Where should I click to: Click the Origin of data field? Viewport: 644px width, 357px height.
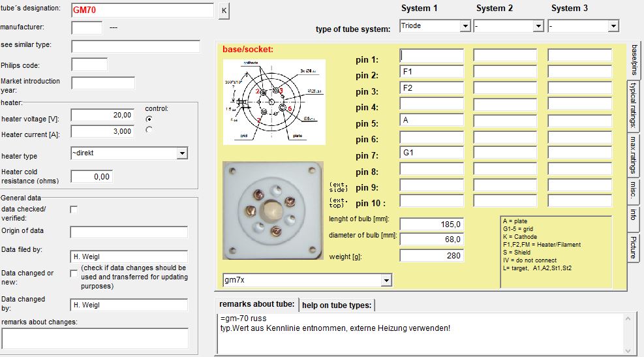tap(129, 232)
